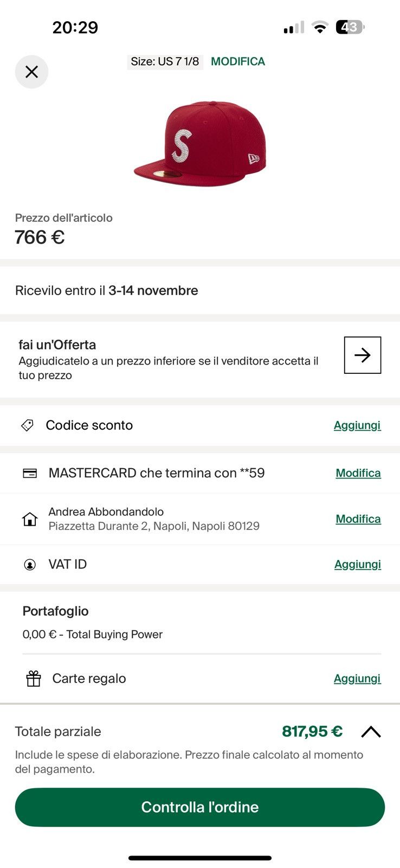Tap the house icon beside the shipping address

30,519
